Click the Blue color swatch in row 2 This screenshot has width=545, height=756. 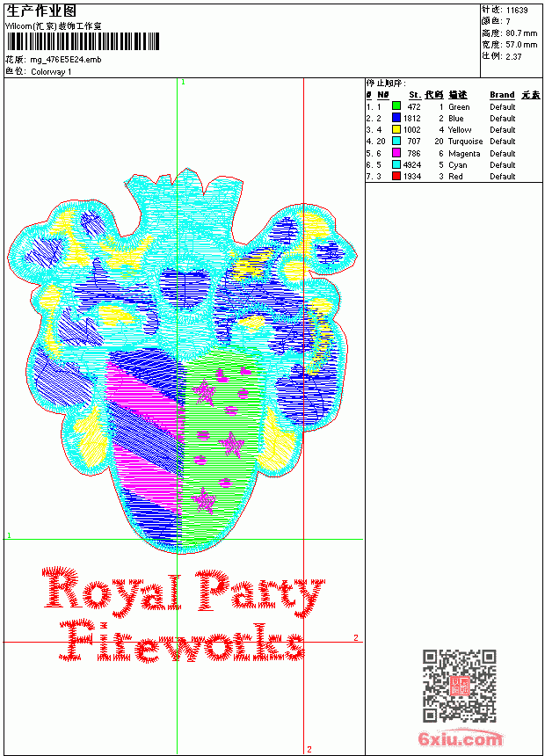396,117
